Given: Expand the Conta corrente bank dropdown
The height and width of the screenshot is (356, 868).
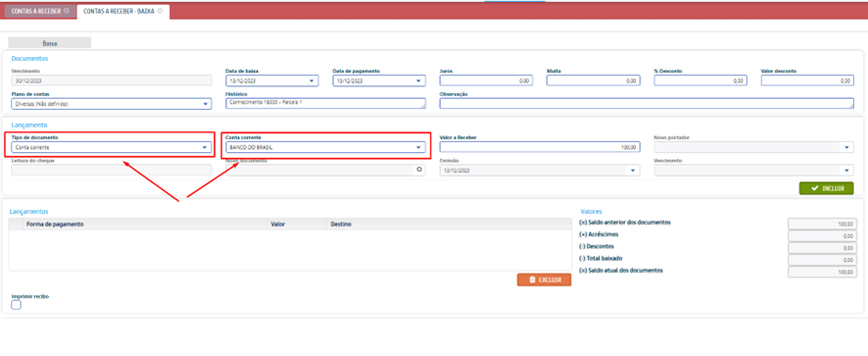Looking at the screenshot, I should [419, 147].
